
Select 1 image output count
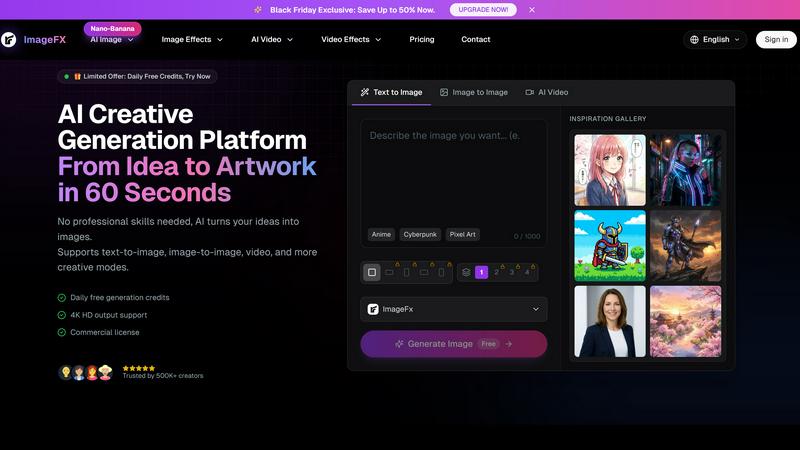[481, 272]
